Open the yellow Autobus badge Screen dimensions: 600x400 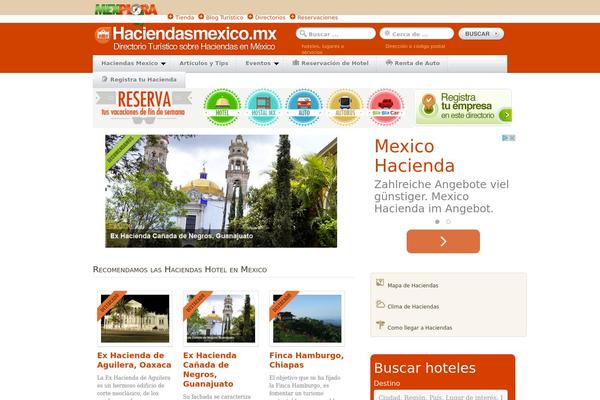(345, 107)
